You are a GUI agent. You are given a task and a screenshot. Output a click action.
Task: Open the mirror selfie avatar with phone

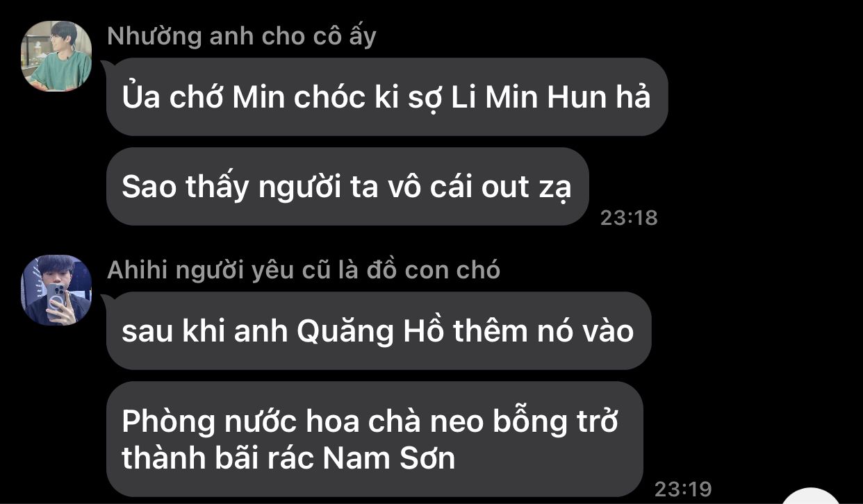(x=56, y=290)
